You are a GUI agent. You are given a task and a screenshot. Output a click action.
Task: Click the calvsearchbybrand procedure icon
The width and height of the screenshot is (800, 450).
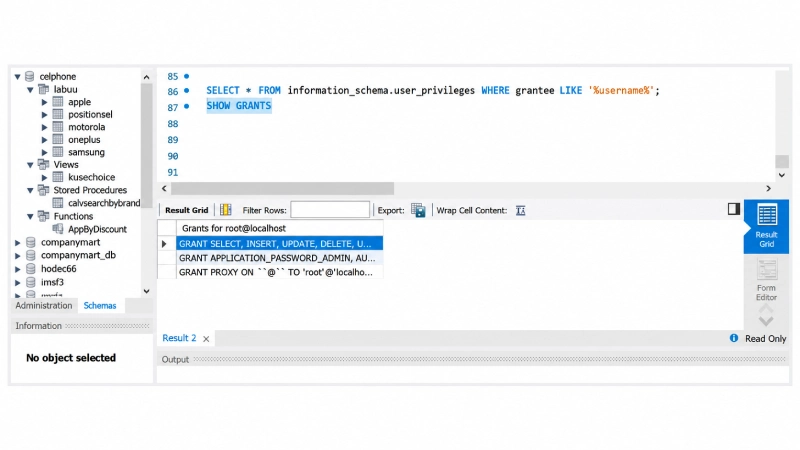(x=58, y=203)
